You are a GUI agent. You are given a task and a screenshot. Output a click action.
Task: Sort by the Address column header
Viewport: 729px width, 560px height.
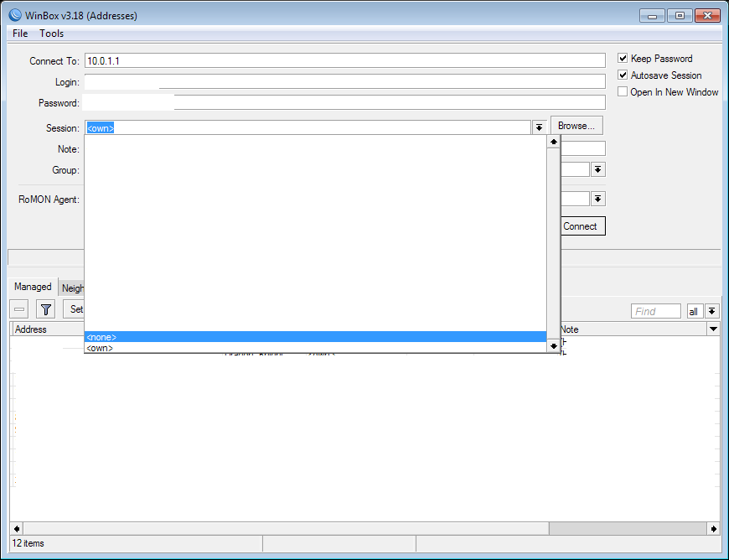coord(48,329)
